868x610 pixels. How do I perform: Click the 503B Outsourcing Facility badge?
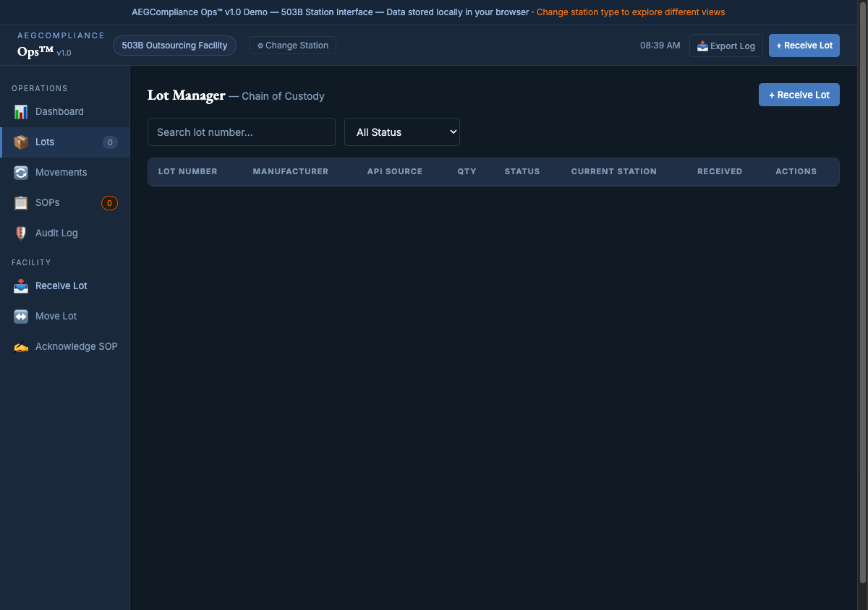(x=174, y=46)
